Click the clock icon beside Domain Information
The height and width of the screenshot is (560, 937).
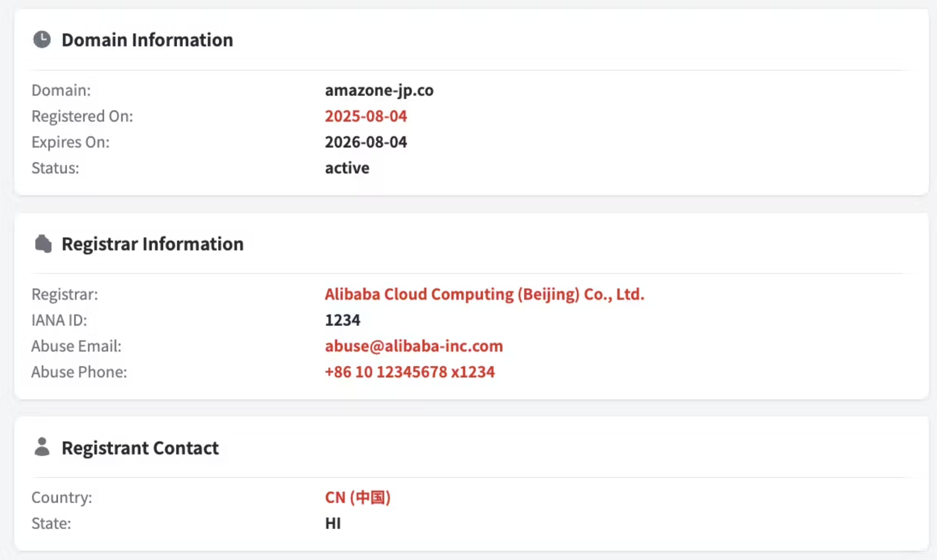click(42, 39)
